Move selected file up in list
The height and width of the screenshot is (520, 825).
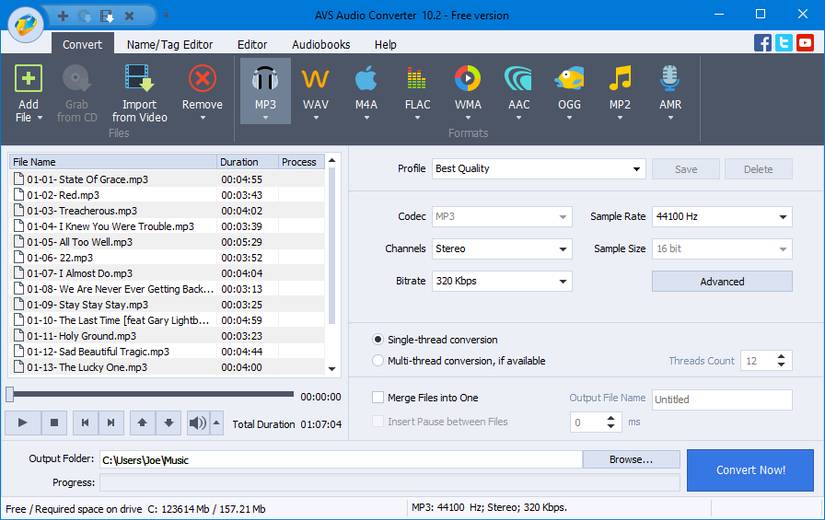[x=142, y=423]
